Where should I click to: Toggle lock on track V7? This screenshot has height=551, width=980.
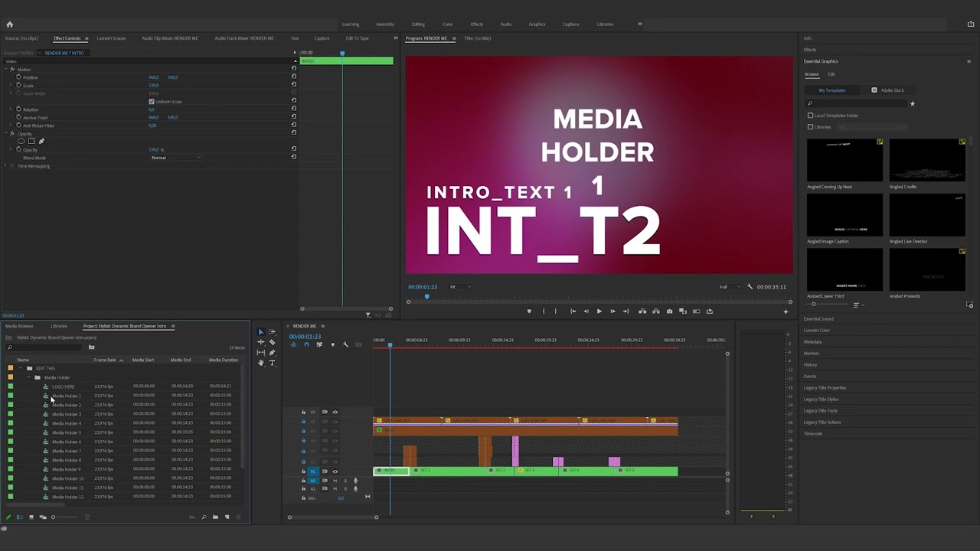303,412
